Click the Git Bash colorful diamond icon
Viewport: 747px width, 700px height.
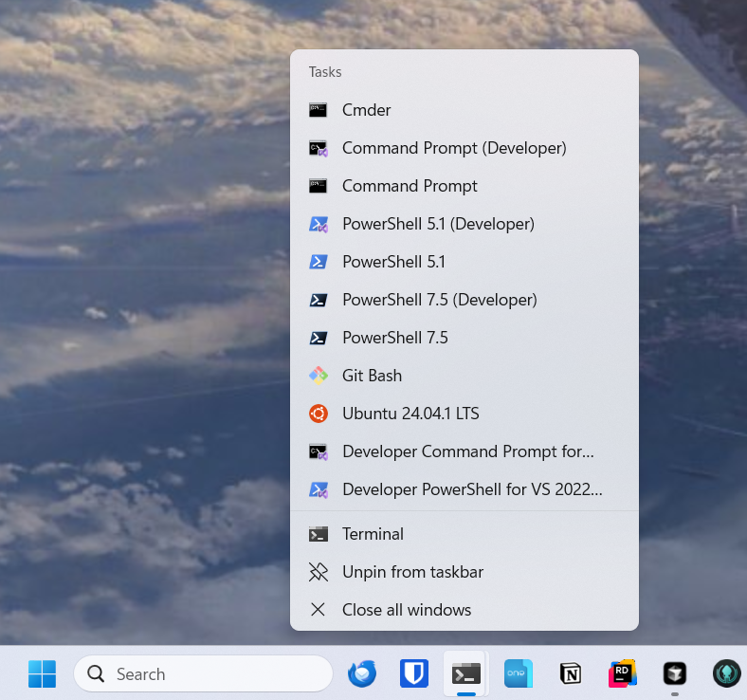pyautogui.click(x=319, y=376)
